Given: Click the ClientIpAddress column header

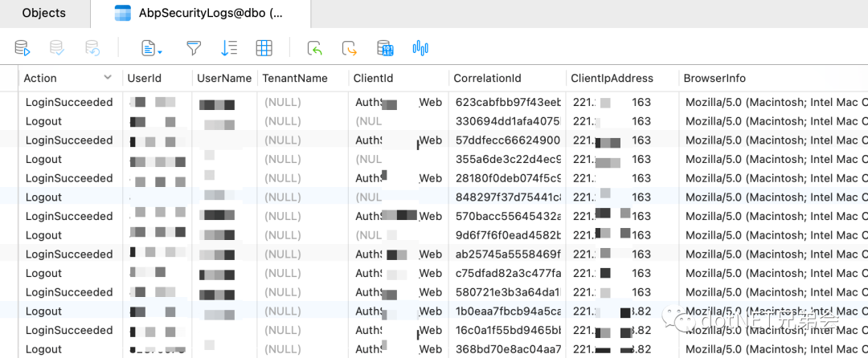Looking at the screenshot, I should tap(612, 79).
